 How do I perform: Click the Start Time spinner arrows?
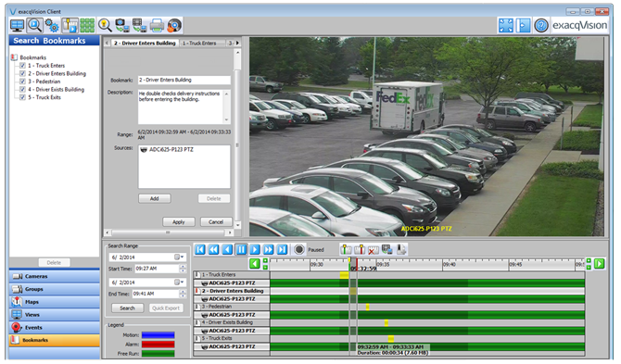click(x=183, y=269)
